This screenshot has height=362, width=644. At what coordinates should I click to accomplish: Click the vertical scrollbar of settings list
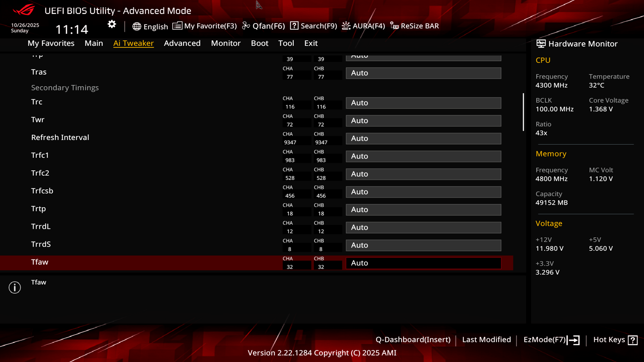pyautogui.click(x=523, y=112)
